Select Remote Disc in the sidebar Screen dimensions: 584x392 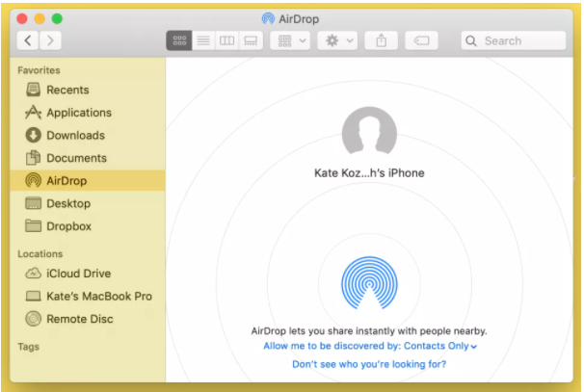[88, 319]
